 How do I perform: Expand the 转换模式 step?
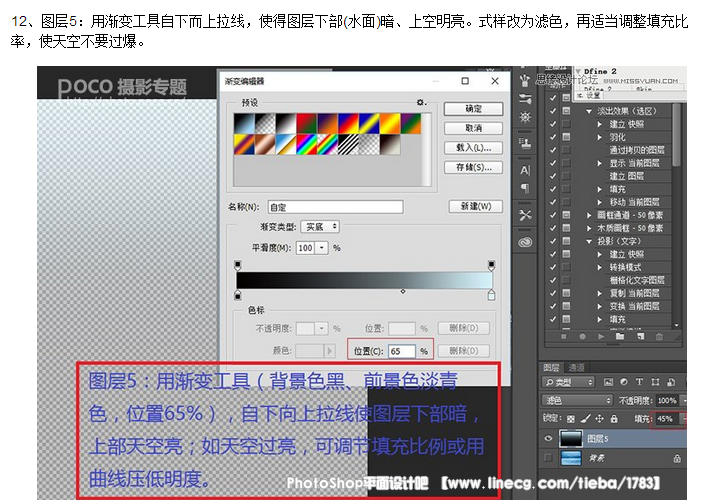[600, 267]
